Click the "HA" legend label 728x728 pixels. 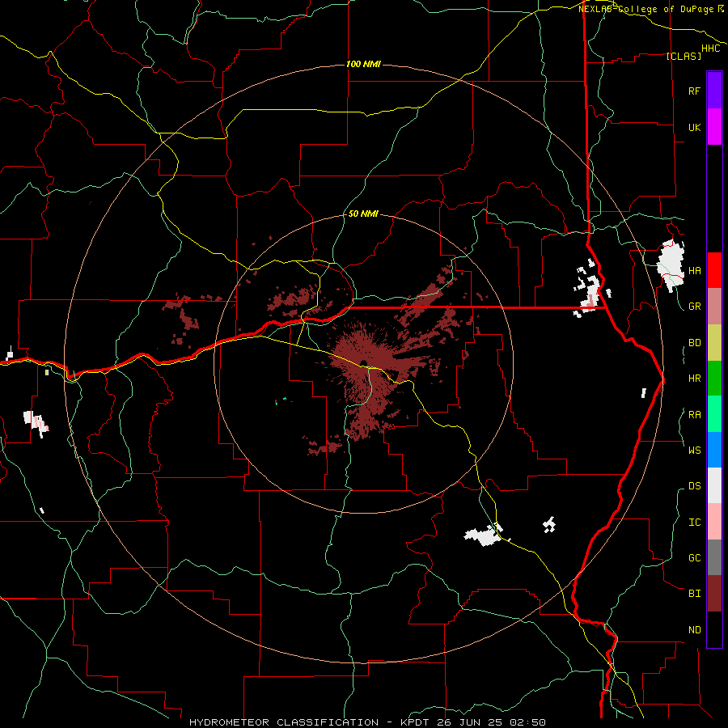tap(694, 270)
